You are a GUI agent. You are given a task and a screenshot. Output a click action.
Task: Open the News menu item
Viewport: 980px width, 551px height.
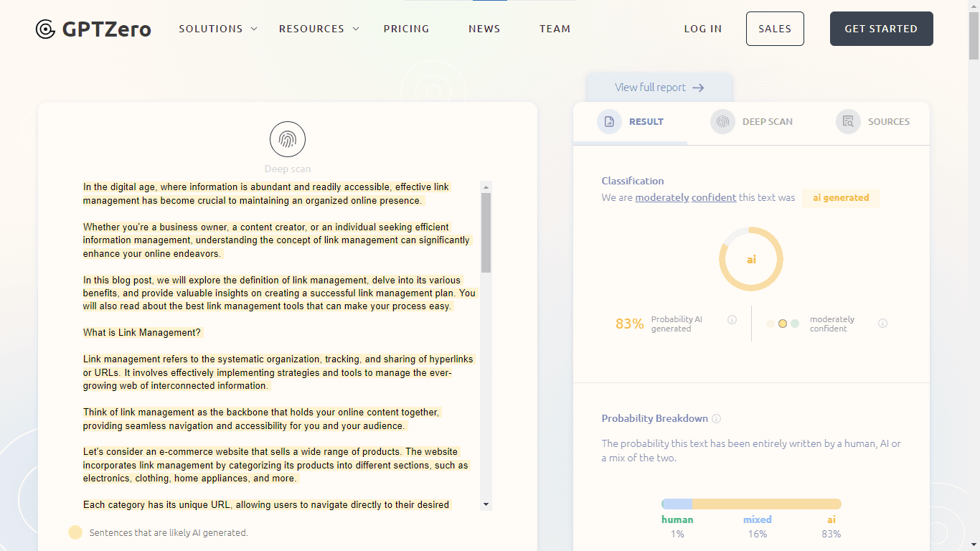(x=484, y=29)
